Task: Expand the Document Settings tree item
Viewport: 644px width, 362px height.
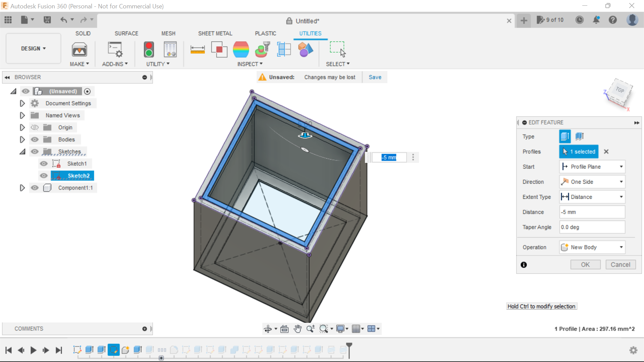Action: pos(22,103)
